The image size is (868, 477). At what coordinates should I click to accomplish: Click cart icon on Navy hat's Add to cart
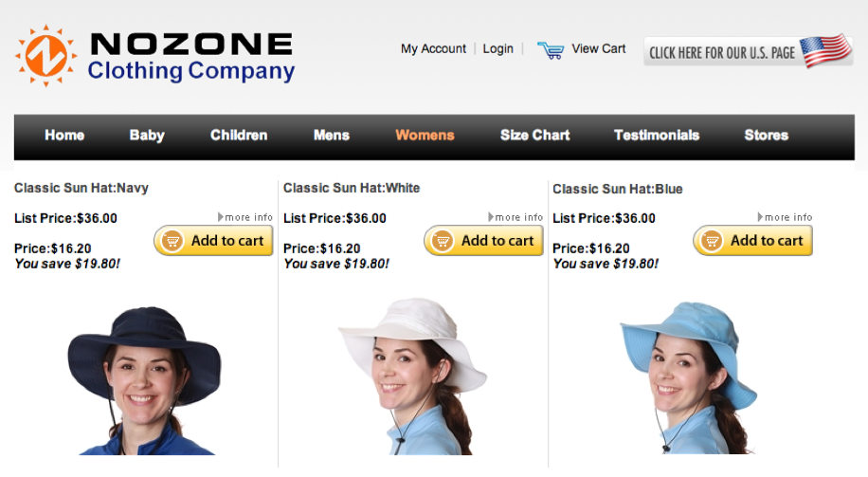172,241
